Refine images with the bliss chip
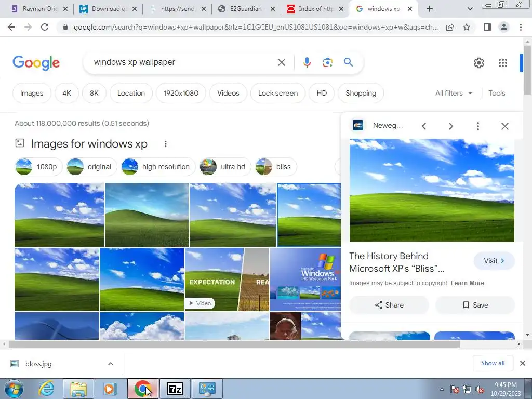 pyautogui.click(x=276, y=167)
